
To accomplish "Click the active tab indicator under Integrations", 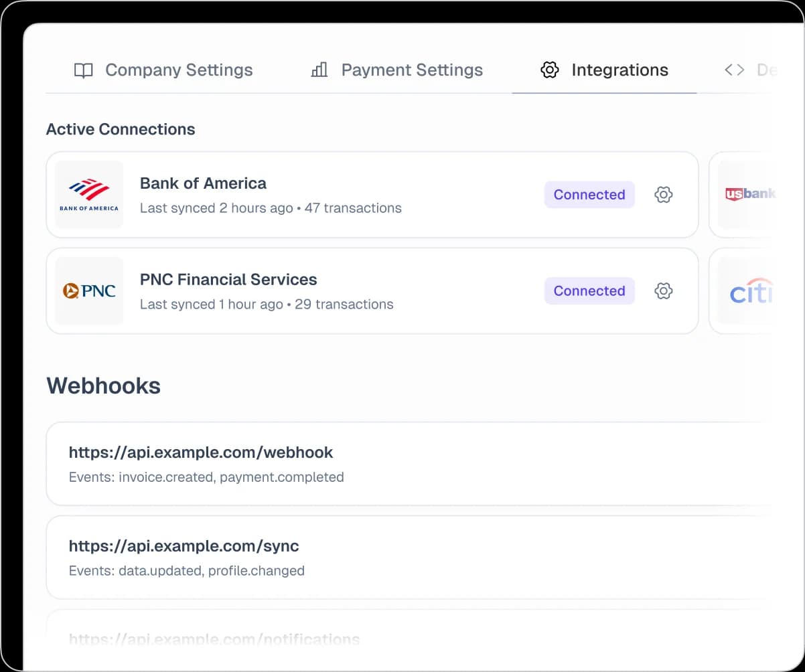I will [603, 94].
